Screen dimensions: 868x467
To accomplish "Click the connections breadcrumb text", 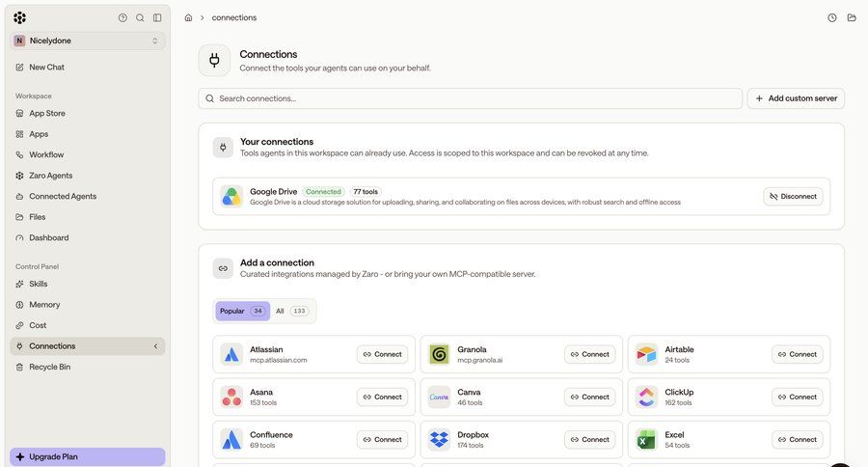I will click(234, 17).
